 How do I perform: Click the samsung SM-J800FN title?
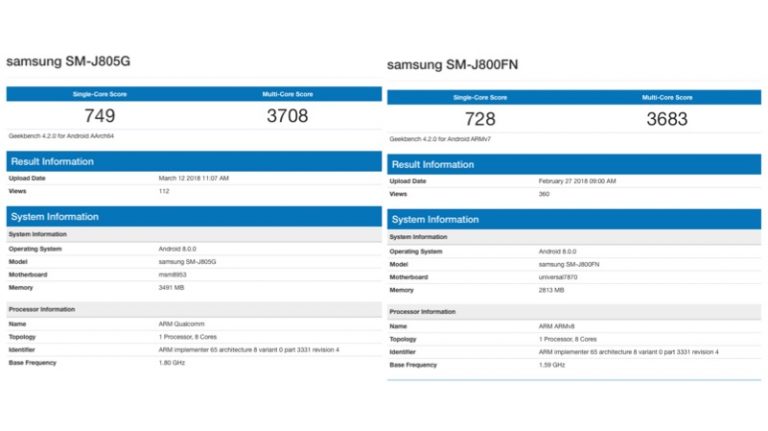coord(451,65)
